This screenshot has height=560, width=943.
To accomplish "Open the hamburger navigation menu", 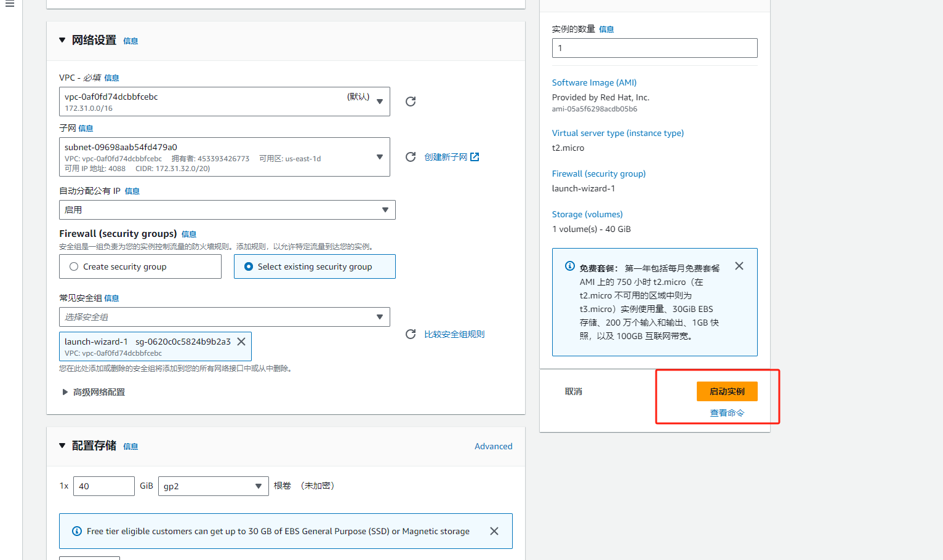I will [x=10, y=4].
